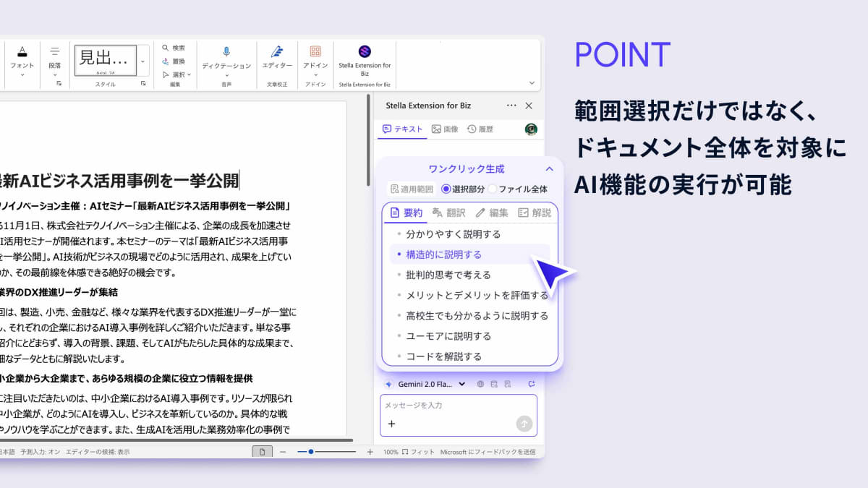
Task: Select the 翻訳 tab
Action: pyautogui.click(x=448, y=213)
